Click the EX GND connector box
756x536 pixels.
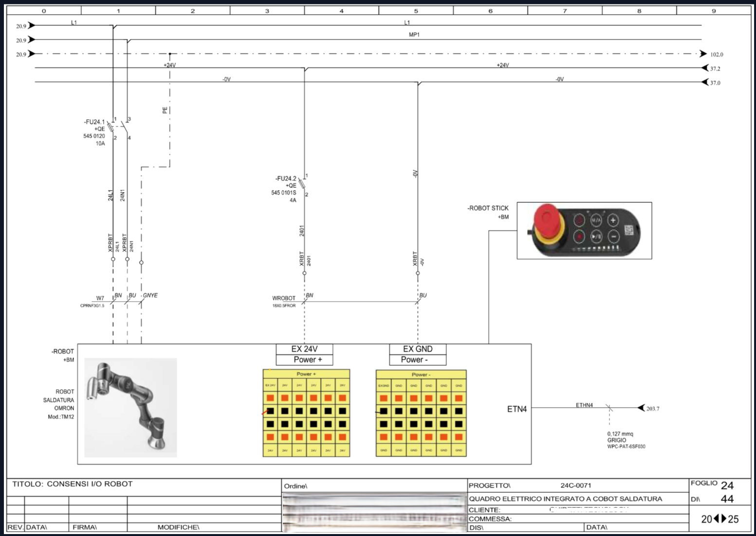418,349
